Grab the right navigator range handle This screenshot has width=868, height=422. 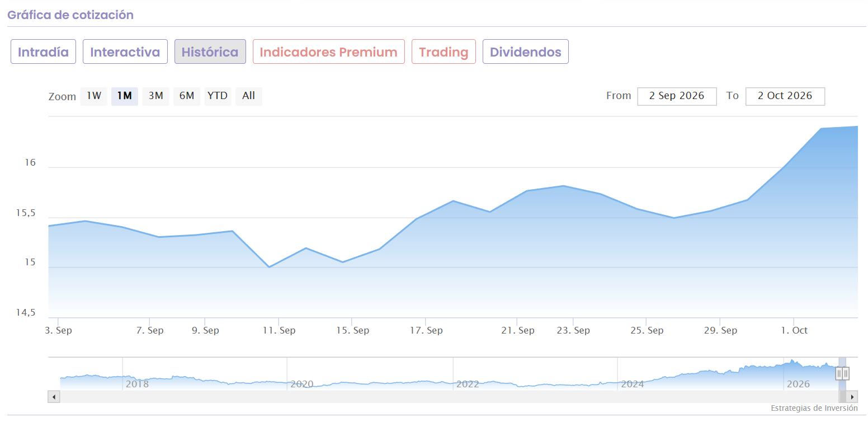pyautogui.click(x=846, y=373)
